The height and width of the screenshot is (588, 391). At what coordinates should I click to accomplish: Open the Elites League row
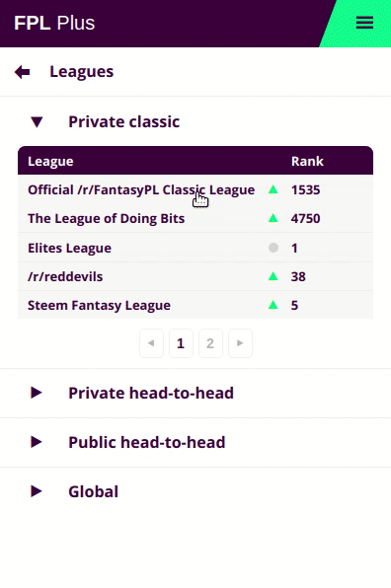coord(195,248)
